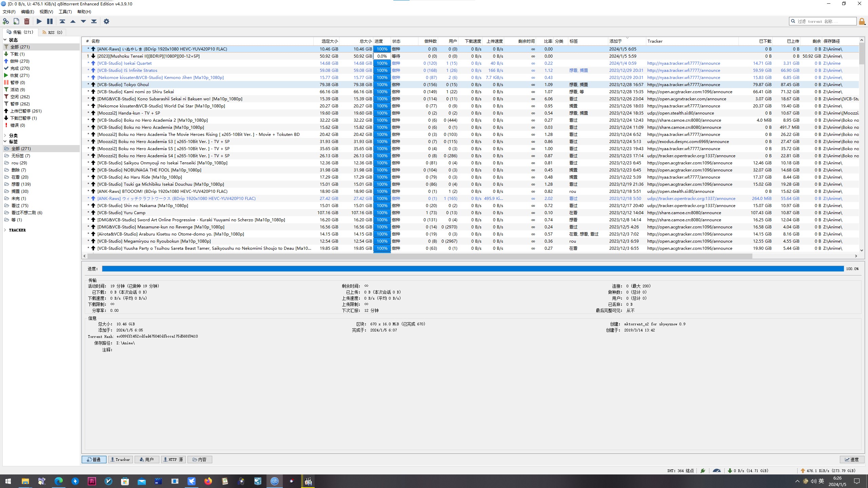Select the rou (29) tag folder
Viewport: 868px width, 488px height.
[41, 163]
